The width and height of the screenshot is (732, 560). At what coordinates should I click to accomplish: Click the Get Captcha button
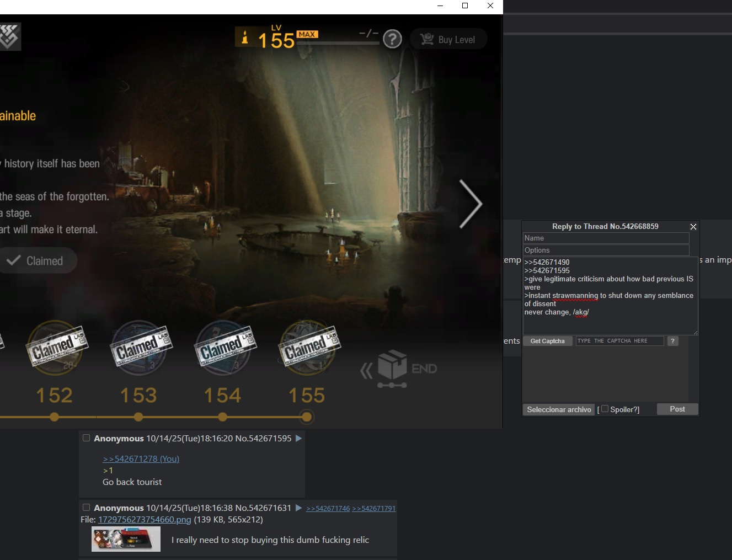(547, 341)
